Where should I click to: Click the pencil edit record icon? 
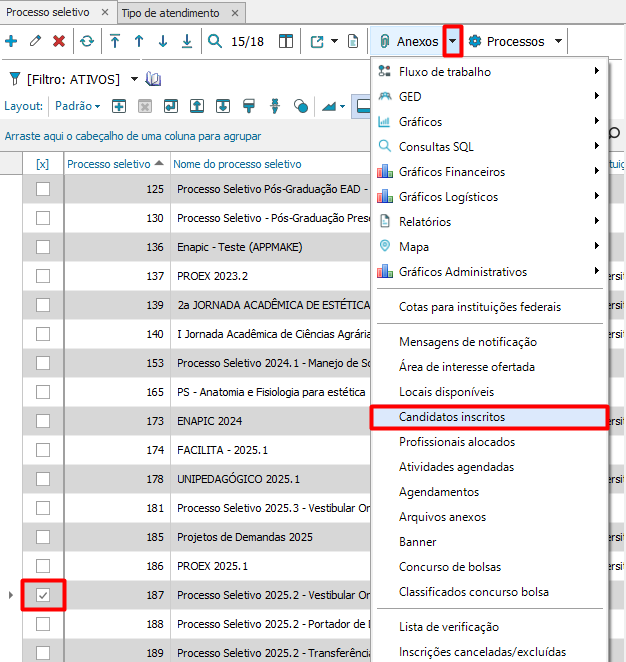point(35,42)
